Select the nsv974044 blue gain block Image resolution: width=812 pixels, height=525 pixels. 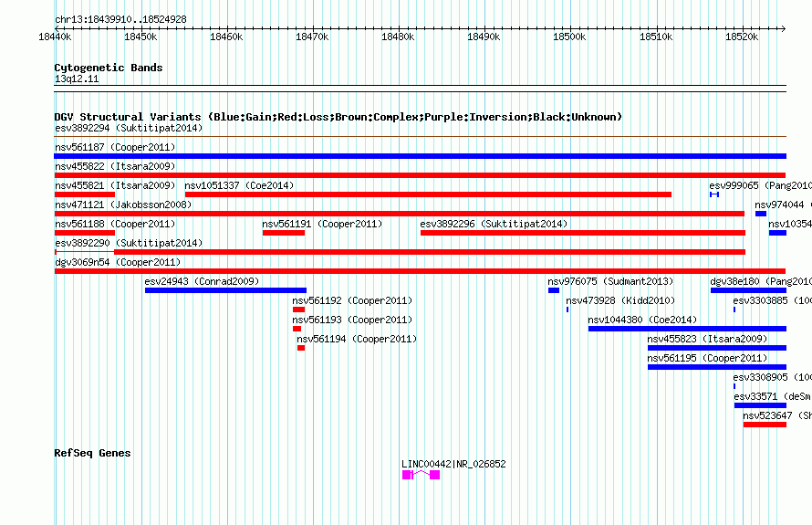[761, 214]
